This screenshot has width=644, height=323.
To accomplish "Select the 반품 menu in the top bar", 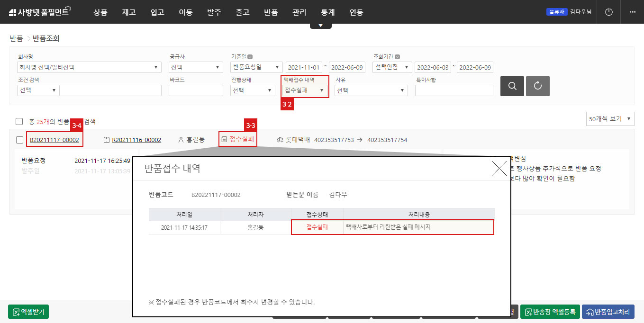I will tap(271, 12).
